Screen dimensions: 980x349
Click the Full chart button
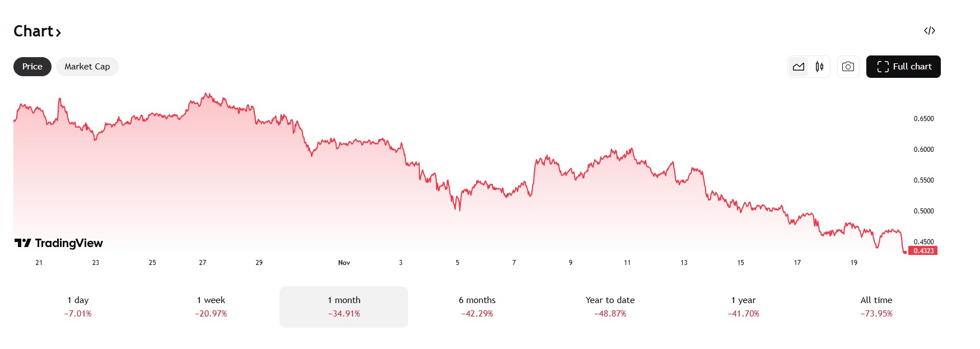point(903,66)
